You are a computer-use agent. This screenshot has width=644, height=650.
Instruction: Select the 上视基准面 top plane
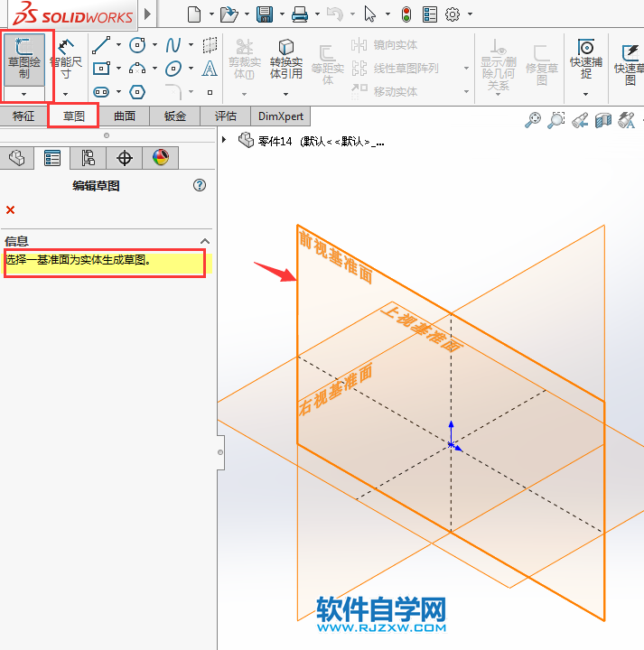pos(423,329)
